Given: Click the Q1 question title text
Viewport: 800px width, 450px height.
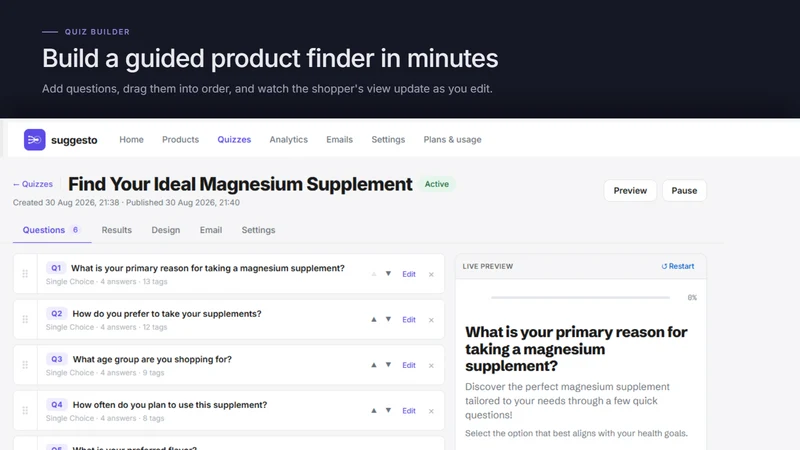Looking at the screenshot, I should tap(208, 268).
